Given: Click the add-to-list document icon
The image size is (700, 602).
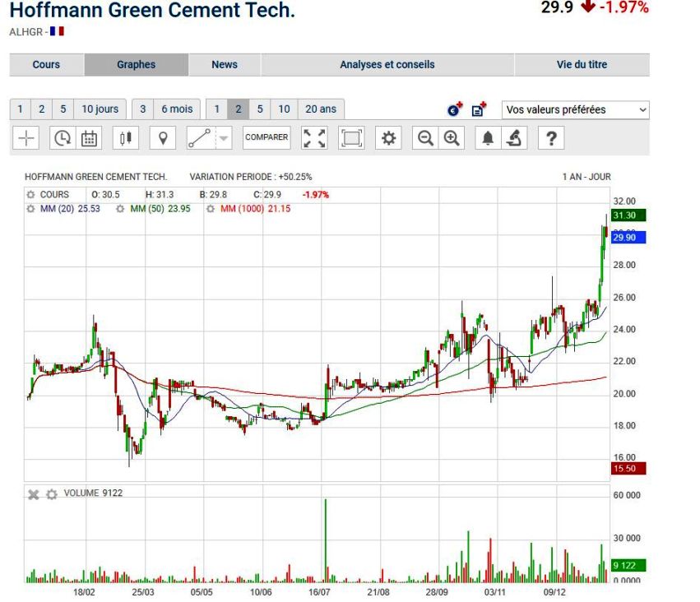Looking at the screenshot, I should (479, 109).
